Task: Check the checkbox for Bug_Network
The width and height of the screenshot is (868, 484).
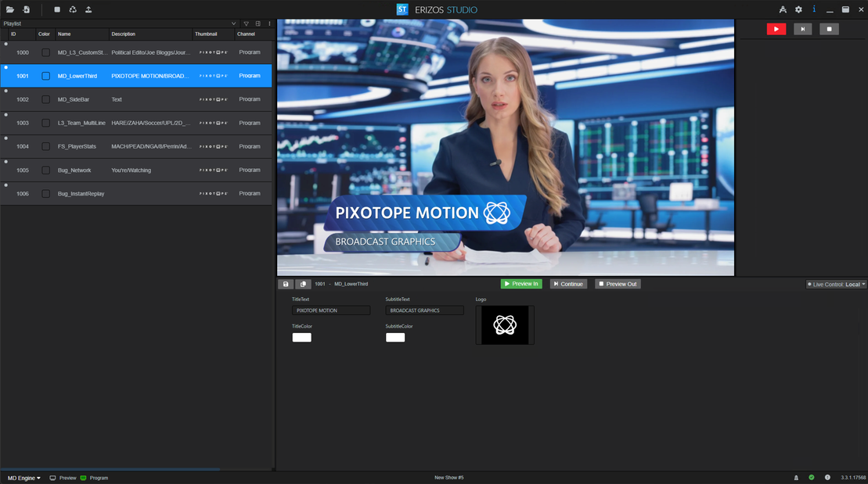Action: coord(44,170)
